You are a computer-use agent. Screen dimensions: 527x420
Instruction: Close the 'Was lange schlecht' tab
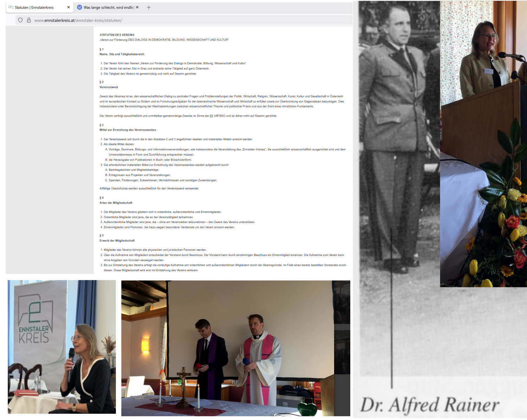point(137,7)
